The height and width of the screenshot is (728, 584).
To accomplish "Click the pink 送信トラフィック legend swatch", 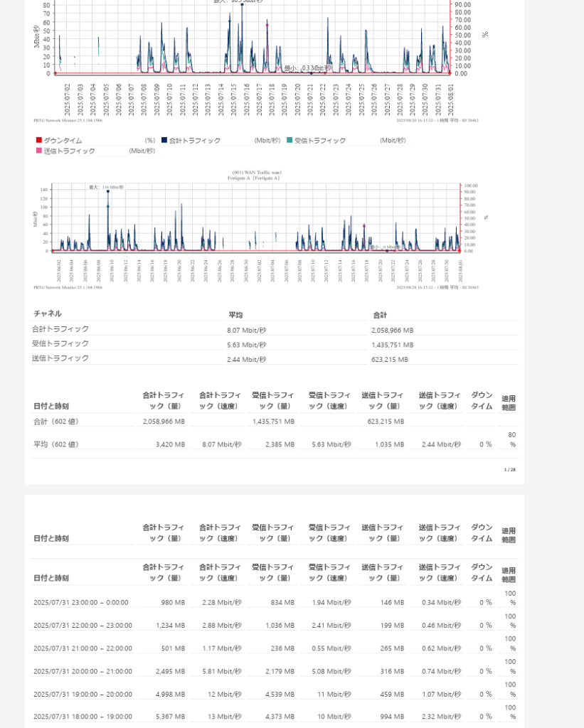I will tap(39, 151).
